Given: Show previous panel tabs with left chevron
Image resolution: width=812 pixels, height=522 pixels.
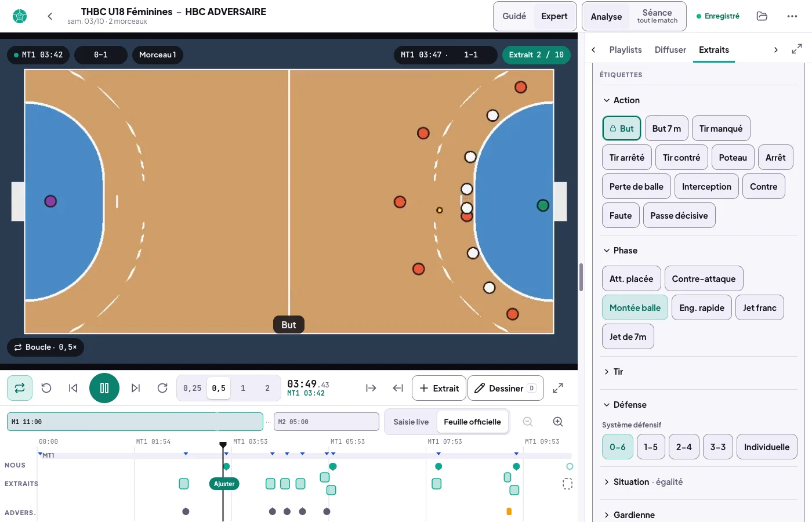Looking at the screenshot, I should (593, 50).
